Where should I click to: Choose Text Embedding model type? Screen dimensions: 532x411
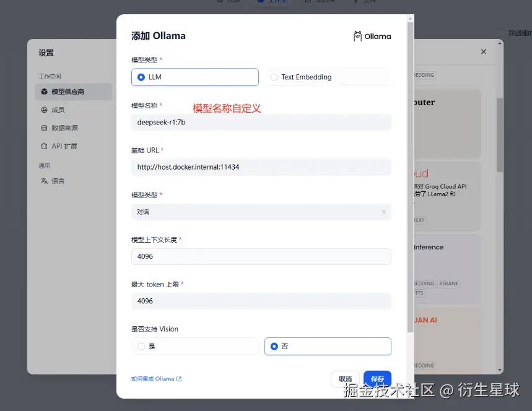click(328, 77)
